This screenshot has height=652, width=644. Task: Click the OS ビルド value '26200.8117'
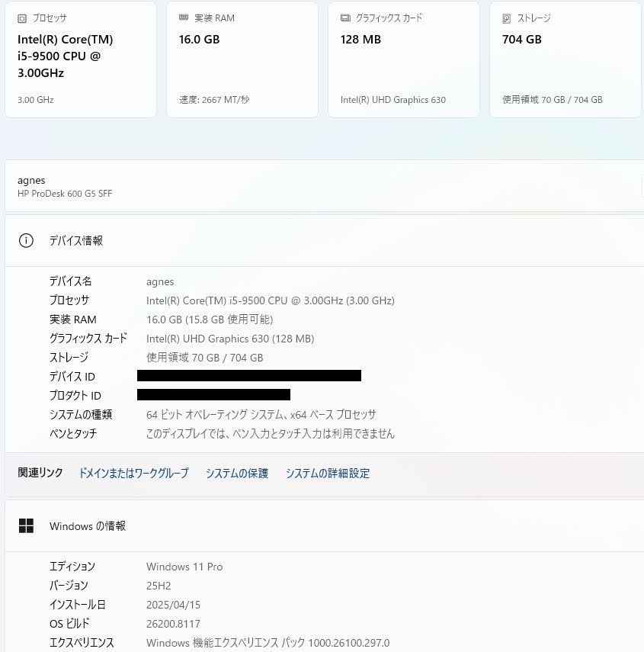point(173,624)
